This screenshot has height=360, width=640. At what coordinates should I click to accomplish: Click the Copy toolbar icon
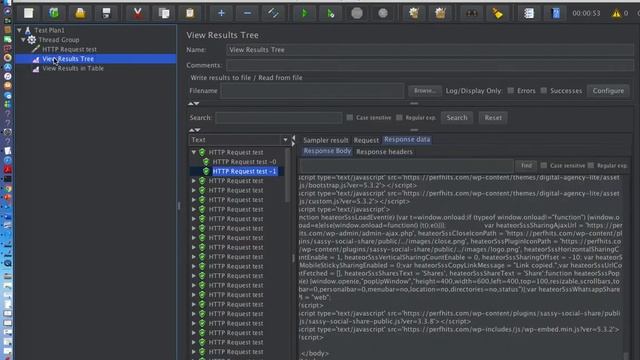click(164, 13)
